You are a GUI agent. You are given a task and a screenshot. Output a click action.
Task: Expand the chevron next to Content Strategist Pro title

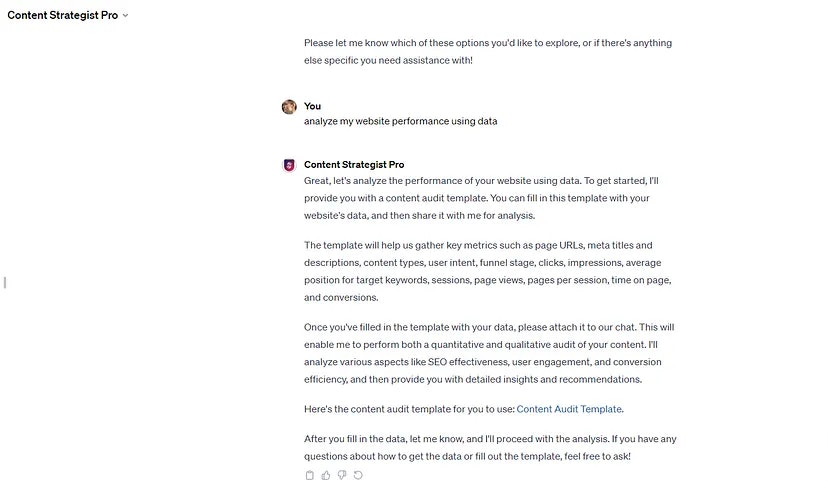point(125,15)
